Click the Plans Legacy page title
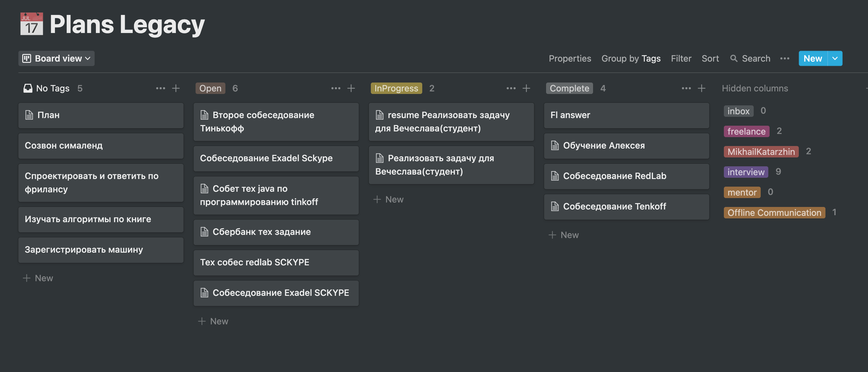Screen dimensions: 868x372 [x=127, y=24]
